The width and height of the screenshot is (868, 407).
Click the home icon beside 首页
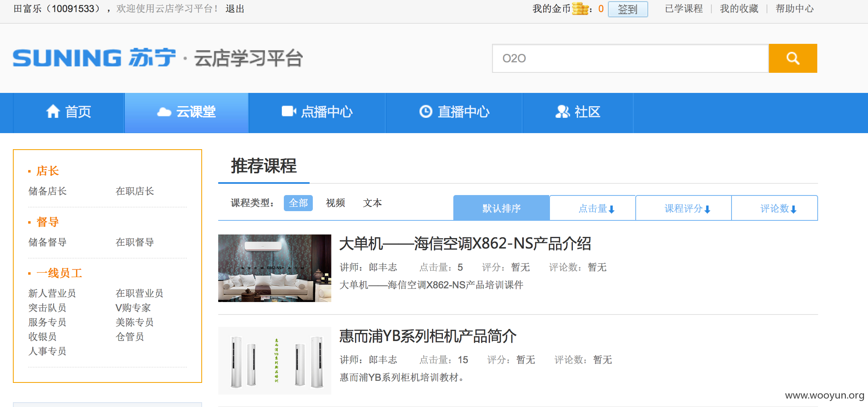click(53, 111)
